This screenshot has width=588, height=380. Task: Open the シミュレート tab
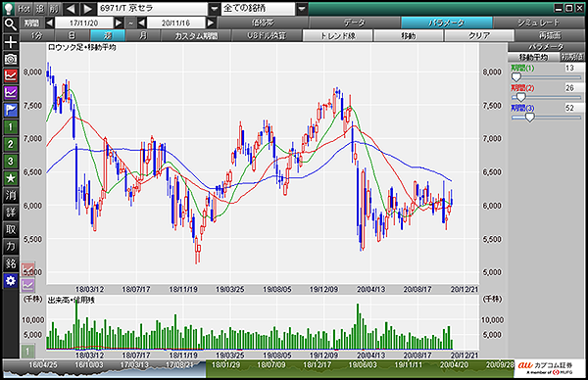click(538, 23)
